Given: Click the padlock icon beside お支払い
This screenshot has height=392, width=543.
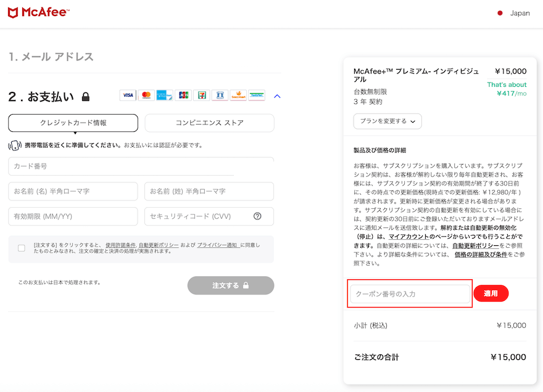Looking at the screenshot, I should tap(86, 97).
